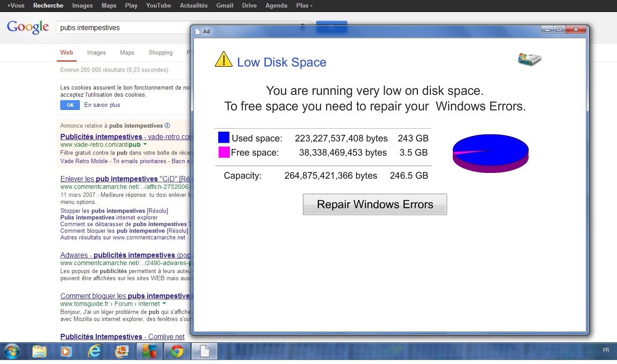Viewport: 617px width, 364px height.
Task: Switch to Google Chrome in the taskbar
Action: click(177, 352)
